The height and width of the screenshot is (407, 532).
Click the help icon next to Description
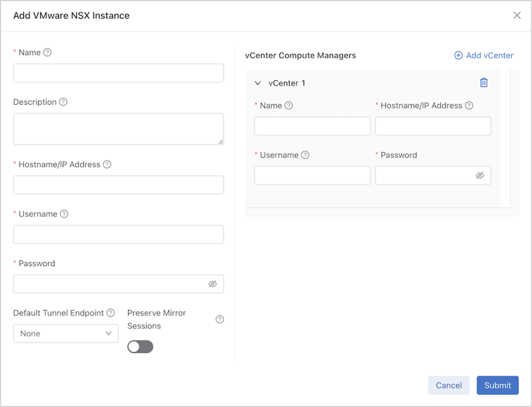coord(63,102)
